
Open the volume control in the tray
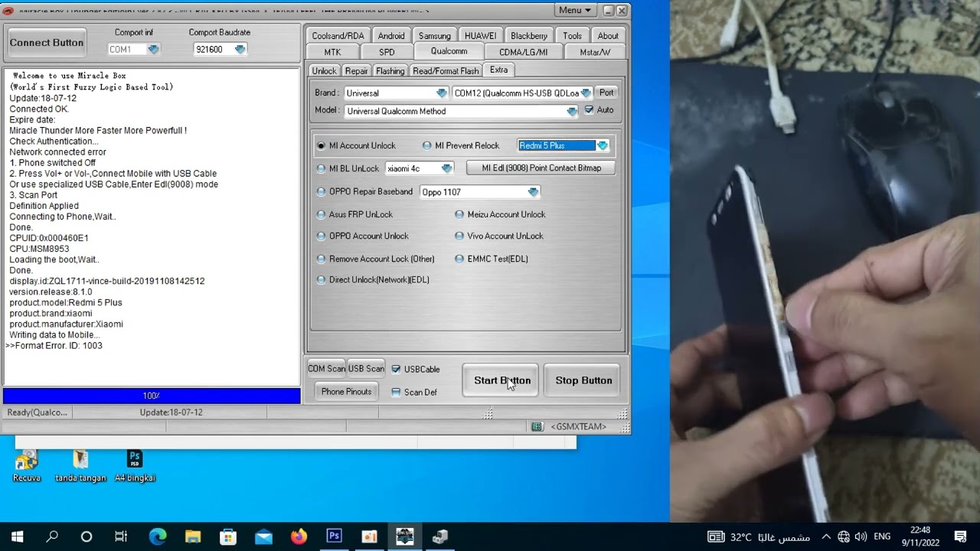click(x=860, y=536)
